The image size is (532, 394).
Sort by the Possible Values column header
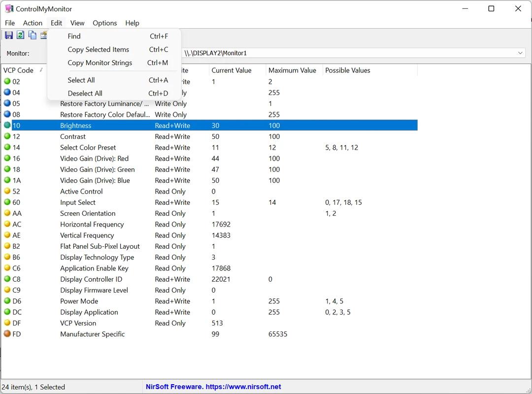point(370,70)
